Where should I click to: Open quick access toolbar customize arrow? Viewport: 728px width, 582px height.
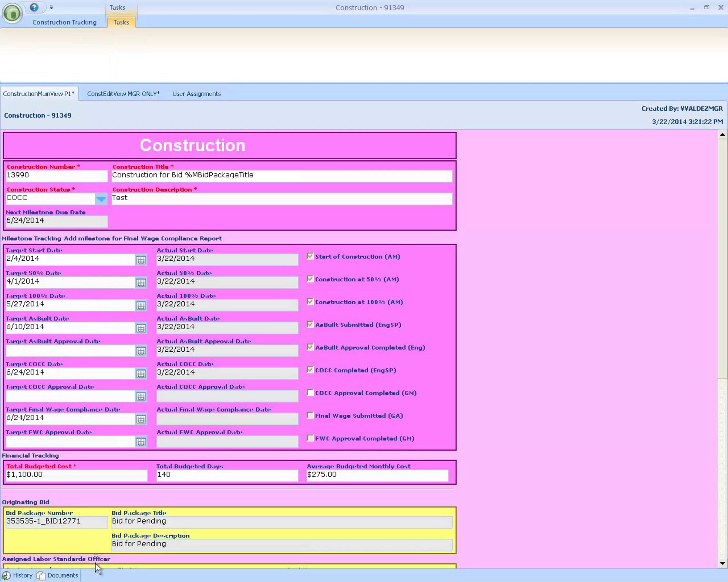(51, 7)
